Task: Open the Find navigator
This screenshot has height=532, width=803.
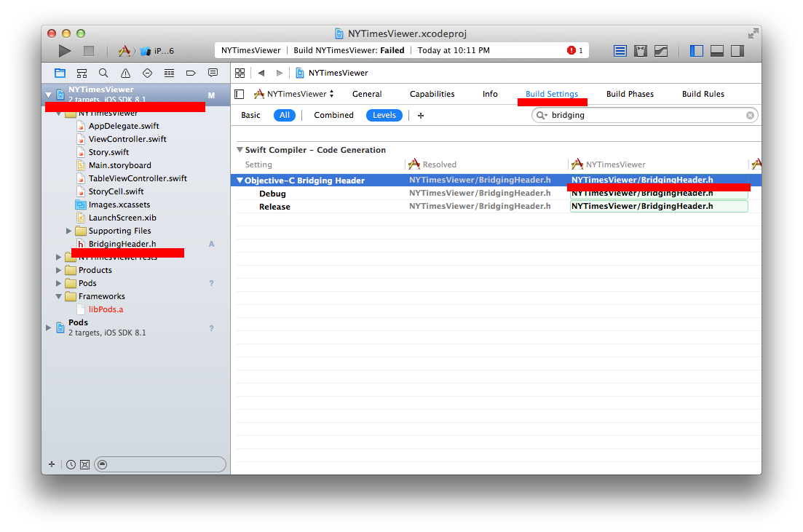Action: pyautogui.click(x=103, y=74)
